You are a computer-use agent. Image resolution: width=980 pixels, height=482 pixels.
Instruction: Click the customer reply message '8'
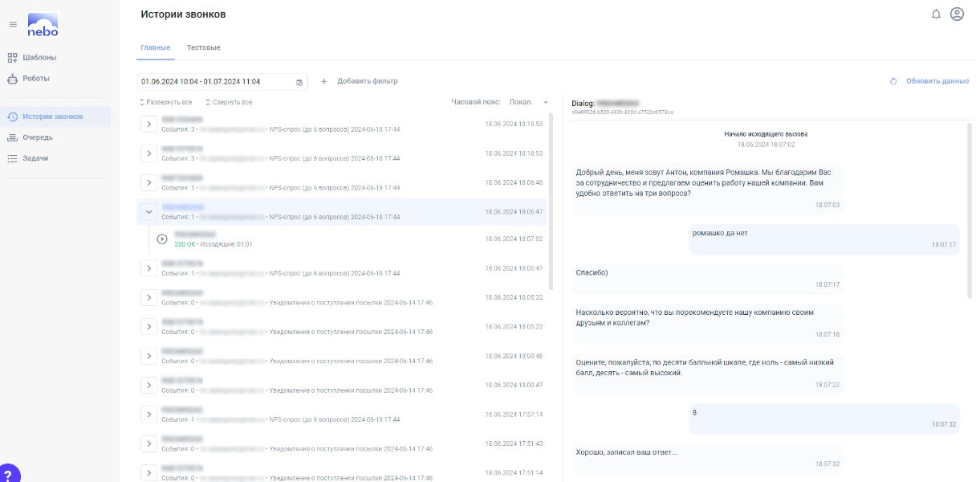click(824, 418)
